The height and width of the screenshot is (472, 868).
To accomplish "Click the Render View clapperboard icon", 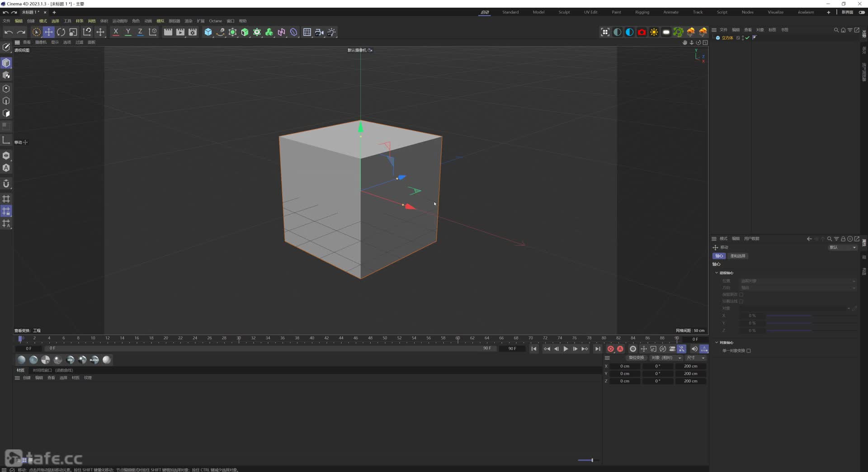I will (x=168, y=32).
